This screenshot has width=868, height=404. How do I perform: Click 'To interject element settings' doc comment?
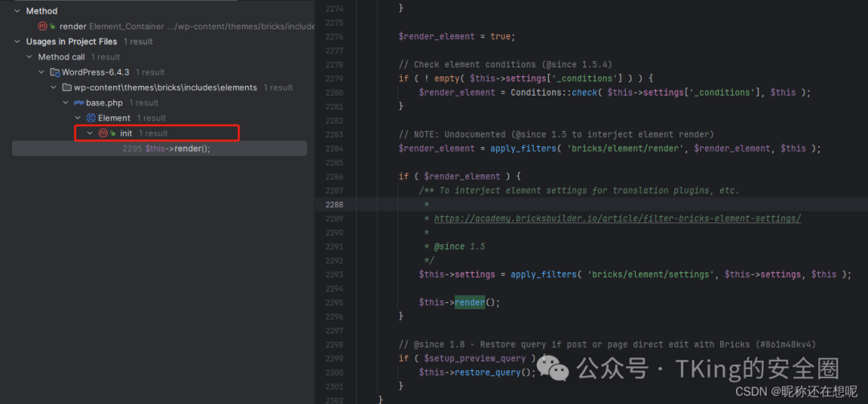(x=579, y=190)
